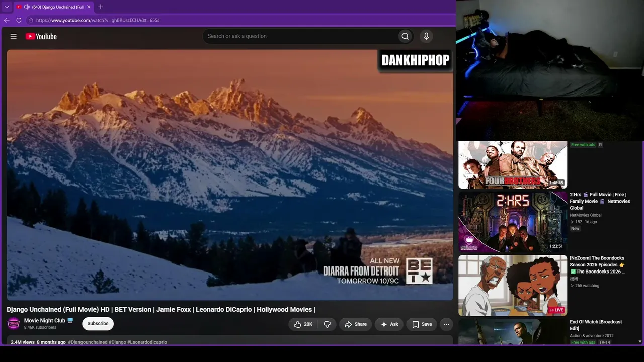This screenshot has height=362, width=644.
Task: Click the Django Unchained video player
Action: (x=230, y=175)
